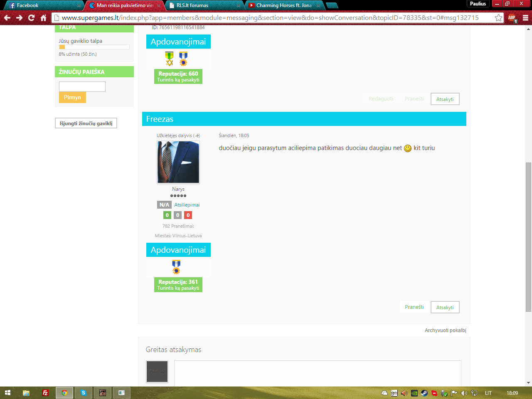The height and width of the screenshot is (399, 532).
Task: Launch FileZilla from the taskbar
Action: click(45, 393)
